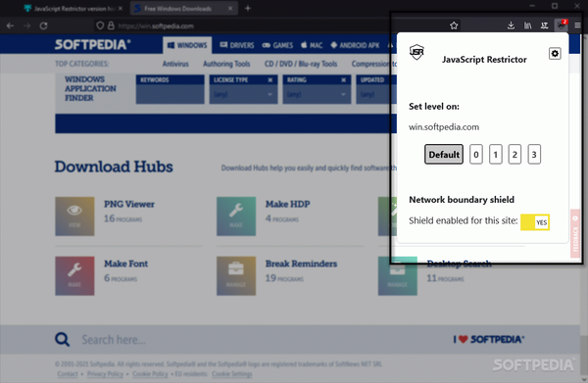Open CD / DVD / Blu-ray Tools category
Screen dimensions: 588x383
[x=301, y=64]
